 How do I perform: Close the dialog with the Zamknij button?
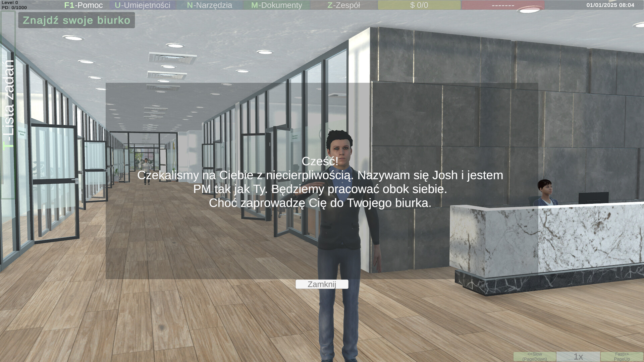[x=322, y=284]
